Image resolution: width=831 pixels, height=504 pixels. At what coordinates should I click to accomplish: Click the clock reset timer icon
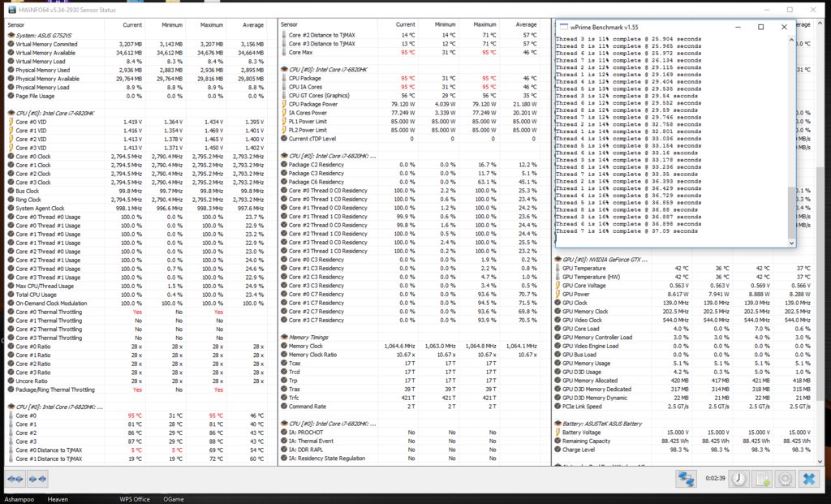tap(738, 478)
